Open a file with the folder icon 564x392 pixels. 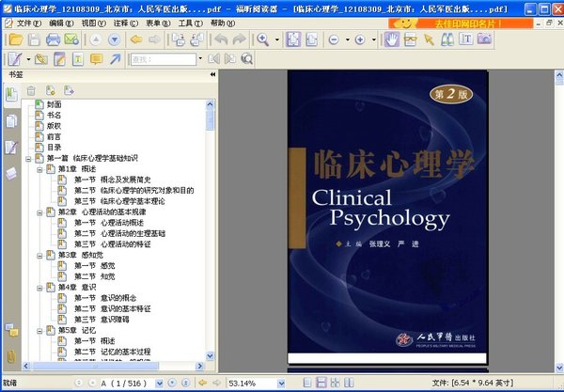pos(16,39)
